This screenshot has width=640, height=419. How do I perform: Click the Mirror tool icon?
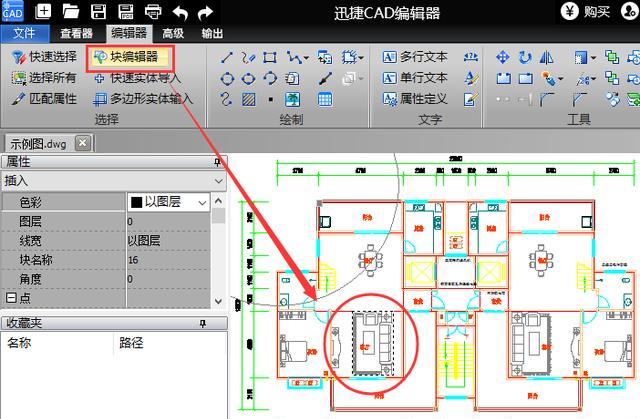coord(547,57)
